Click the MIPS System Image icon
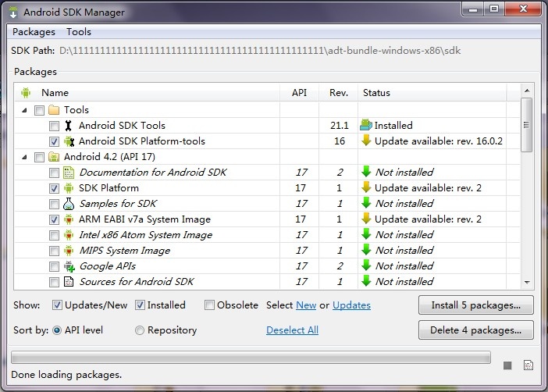The height and width of the screenshot is (392, 548). (x=69, y=251)
